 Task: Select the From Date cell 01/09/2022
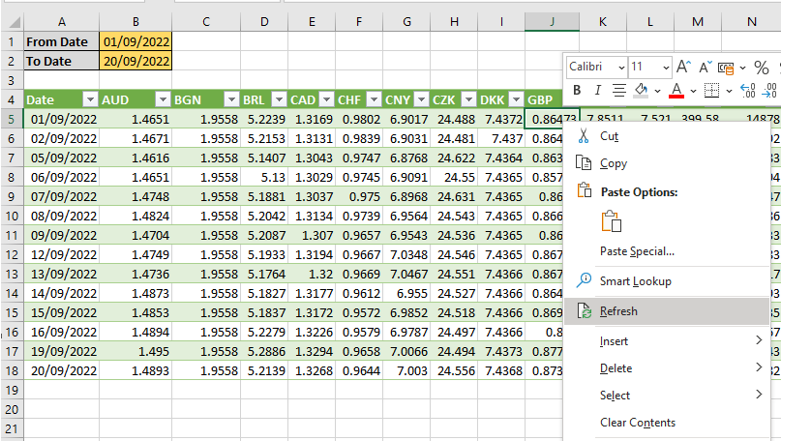[x=136, y=42]
